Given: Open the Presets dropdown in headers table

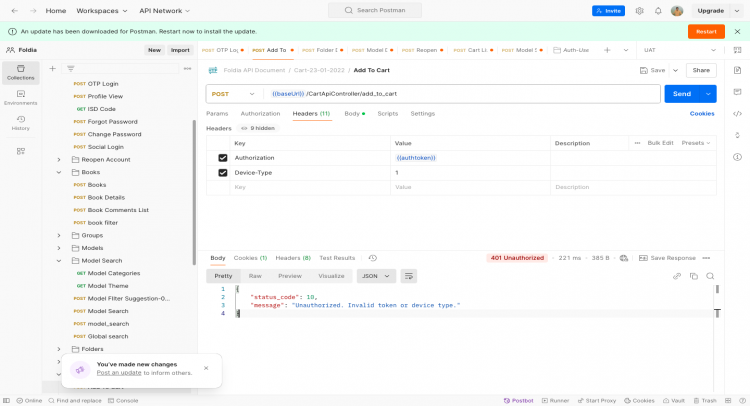Looking at the screenshot, I should [x=696, y=143].
